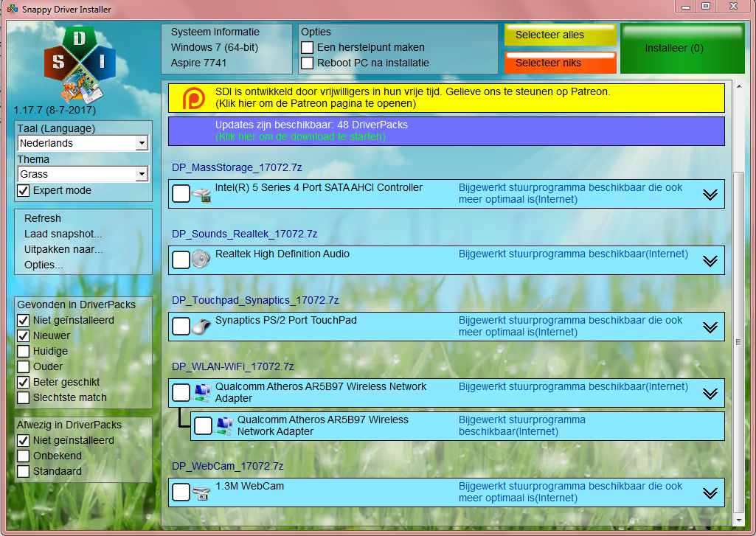The image size is (756, 536).
Task: Toggle 'Niet geïnstalleerd' under Gevonden in DriverPacks
Action: [23, 320]
